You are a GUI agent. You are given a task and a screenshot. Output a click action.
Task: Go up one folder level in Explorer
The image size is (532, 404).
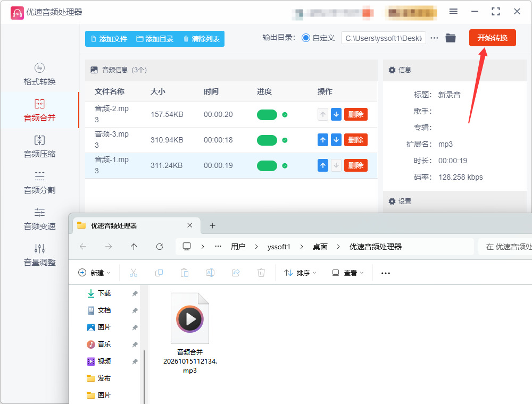tap(134, 247)
